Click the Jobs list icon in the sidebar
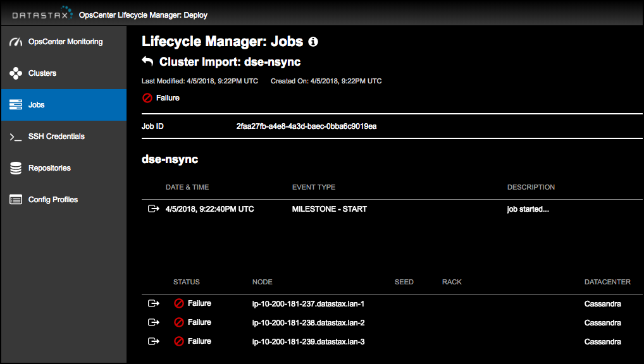Viewport: 644px width, 364px height. pos(15,104)
